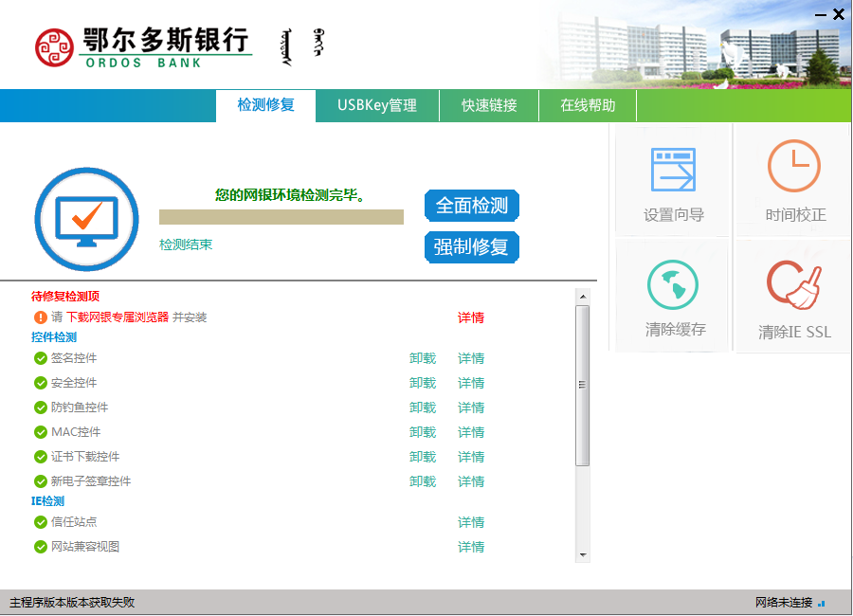Open the 快速链接 tab
Screen dimensions: 853x616
(x=489, y=105)
